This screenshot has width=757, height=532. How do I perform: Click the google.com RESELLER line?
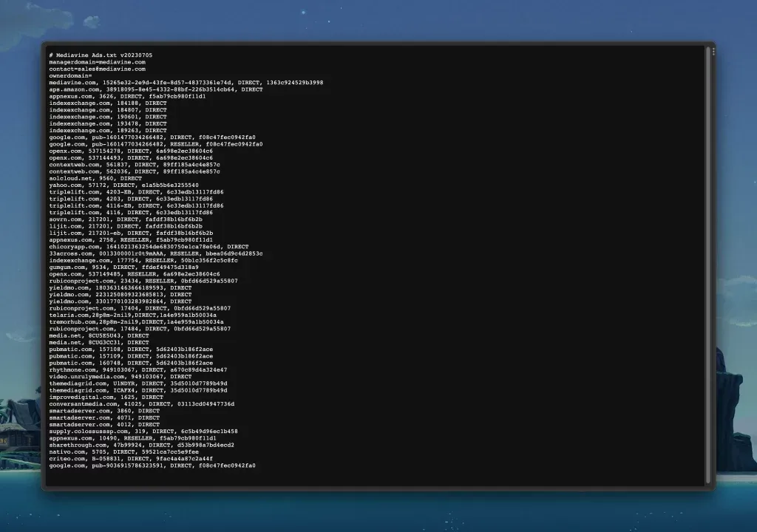pos(156,144)
